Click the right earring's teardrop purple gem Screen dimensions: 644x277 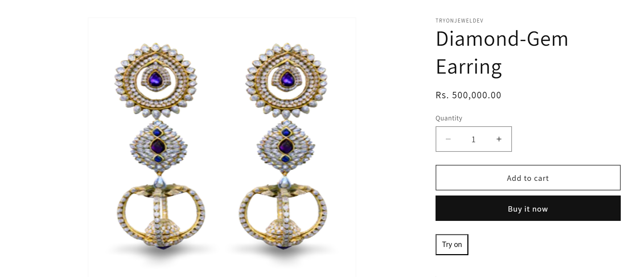tap(286, 79)
